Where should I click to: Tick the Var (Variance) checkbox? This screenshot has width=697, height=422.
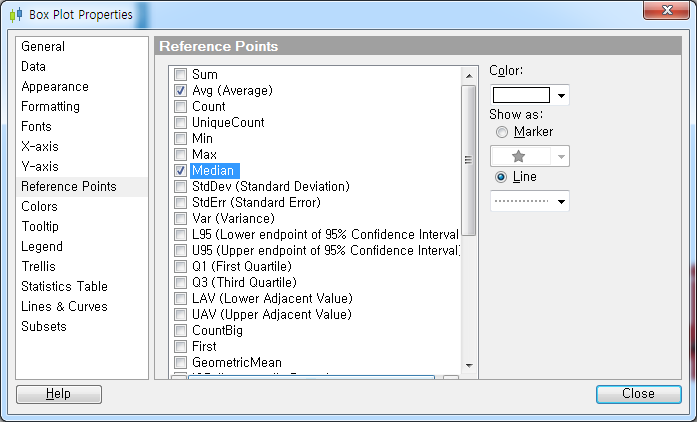[180, 218]
